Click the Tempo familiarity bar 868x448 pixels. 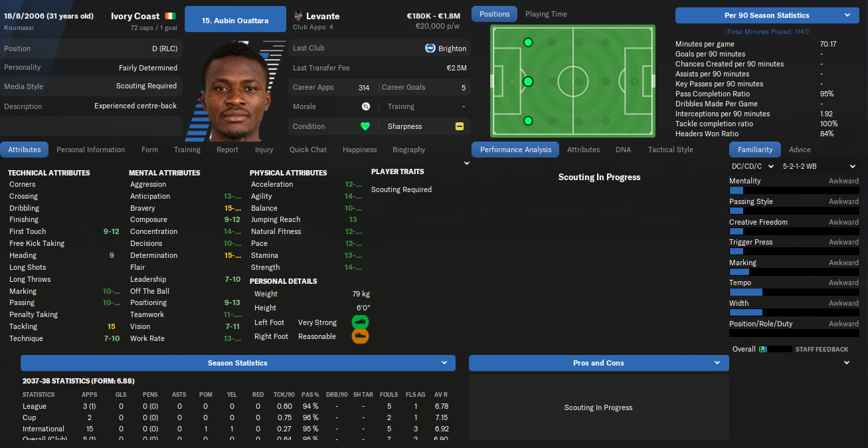pyautogui.click(x=794, y=292)
